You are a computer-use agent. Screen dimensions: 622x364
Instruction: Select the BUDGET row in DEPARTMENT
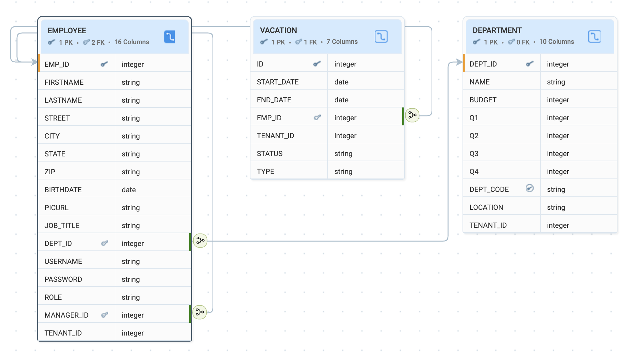[x=501, y=99]
